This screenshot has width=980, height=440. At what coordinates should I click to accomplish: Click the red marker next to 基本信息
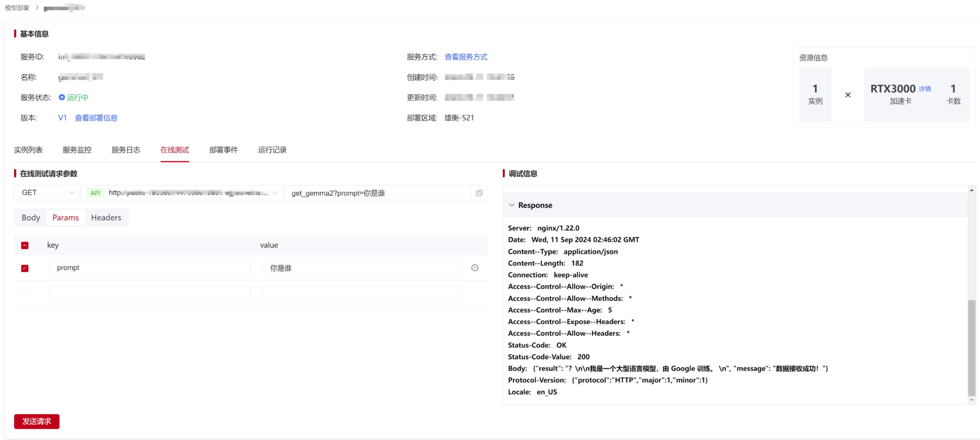15,33
